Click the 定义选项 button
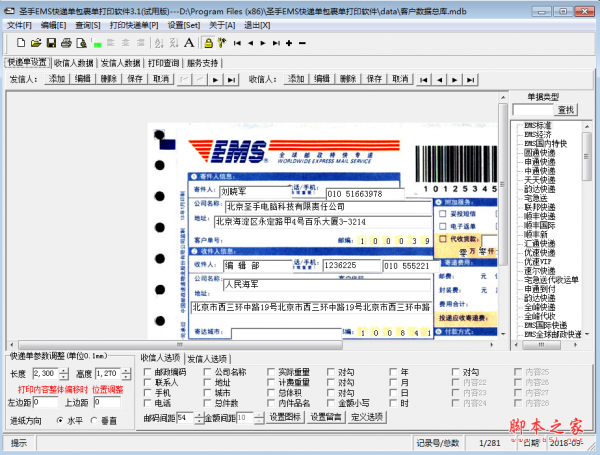 click(367, 417)
